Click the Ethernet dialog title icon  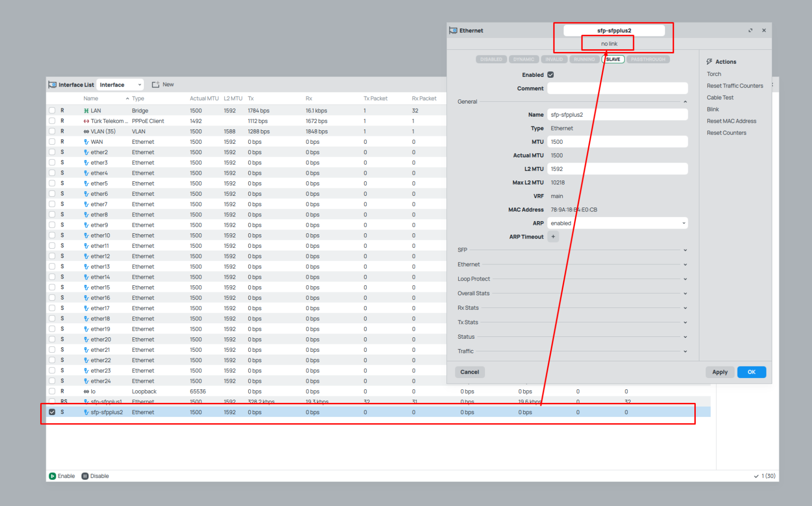(453, 30)
